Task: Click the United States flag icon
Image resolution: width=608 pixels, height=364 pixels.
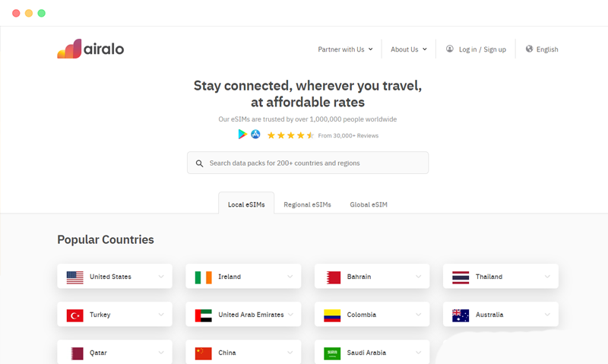Action: tap(74, 277)
